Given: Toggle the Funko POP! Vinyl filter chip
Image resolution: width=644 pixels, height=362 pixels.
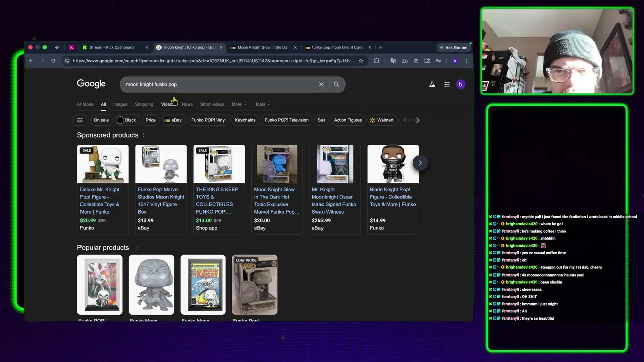Looking at the screenshot, I should (208, 120).
